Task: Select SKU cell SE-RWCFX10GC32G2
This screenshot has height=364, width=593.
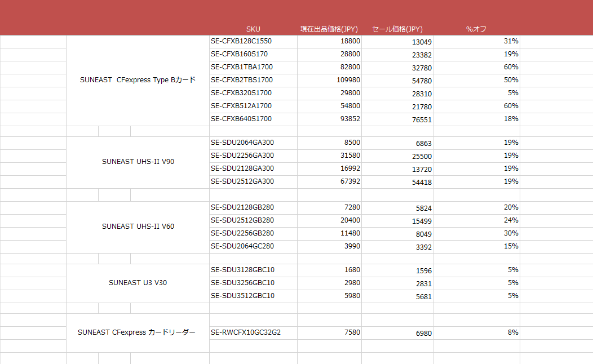Action: pyautogui.click(x=253, y=332)
